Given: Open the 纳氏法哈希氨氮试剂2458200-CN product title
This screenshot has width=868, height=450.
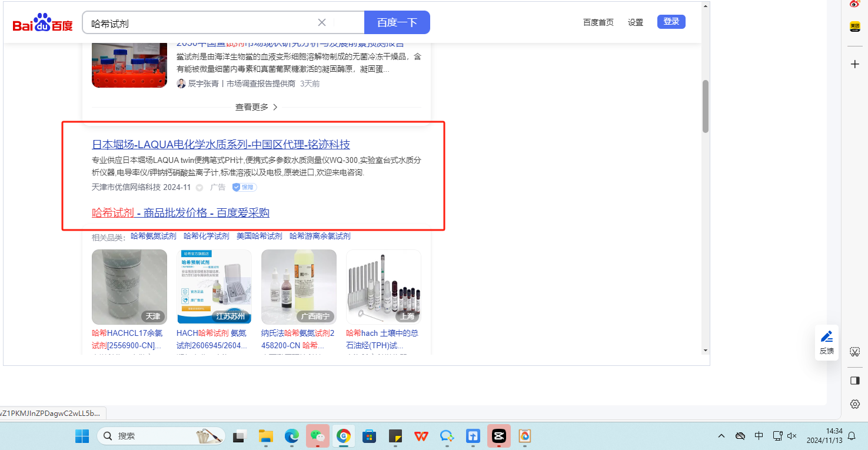Looking at the screenshot, I should pyautogui.click(x=298, y=339).
